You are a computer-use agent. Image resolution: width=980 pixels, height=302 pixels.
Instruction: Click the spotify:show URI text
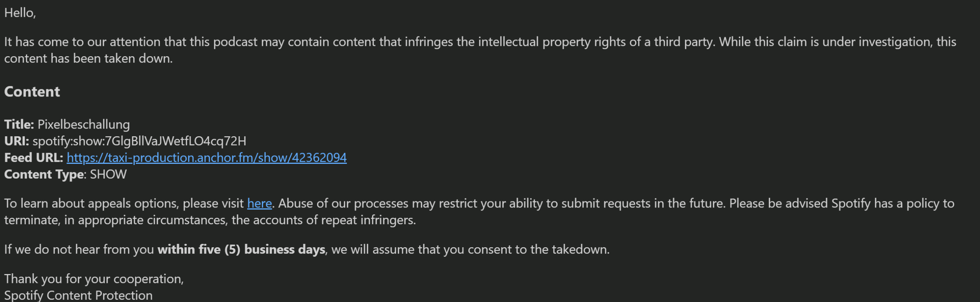139,141
